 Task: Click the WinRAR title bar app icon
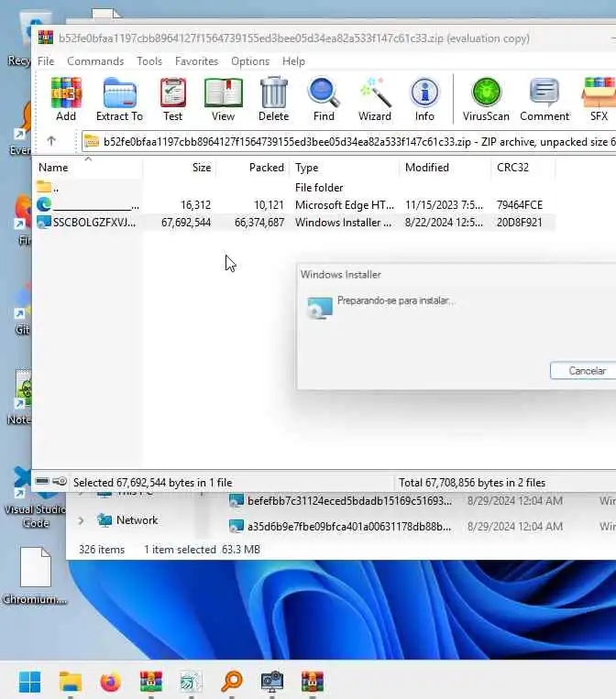[x=46, y=38]
